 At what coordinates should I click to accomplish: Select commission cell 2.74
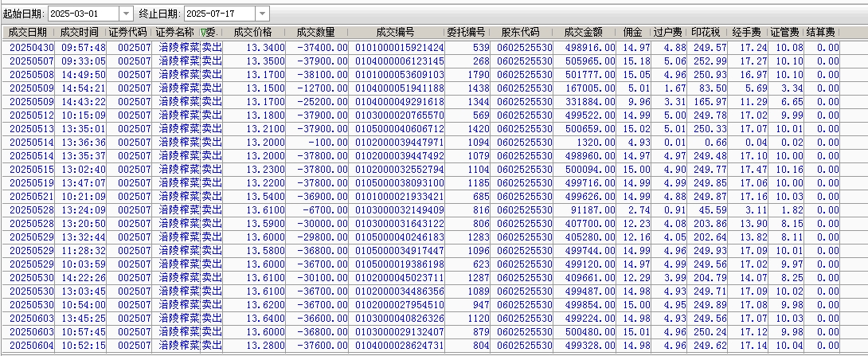click(x=639, y=209)
